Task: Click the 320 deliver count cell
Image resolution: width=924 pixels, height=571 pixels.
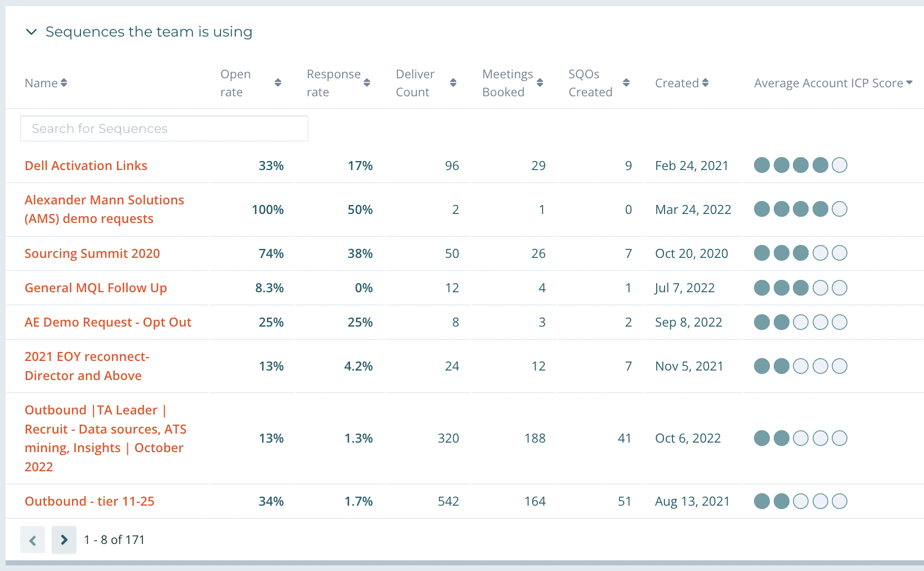Action: (x=448, y=438)
